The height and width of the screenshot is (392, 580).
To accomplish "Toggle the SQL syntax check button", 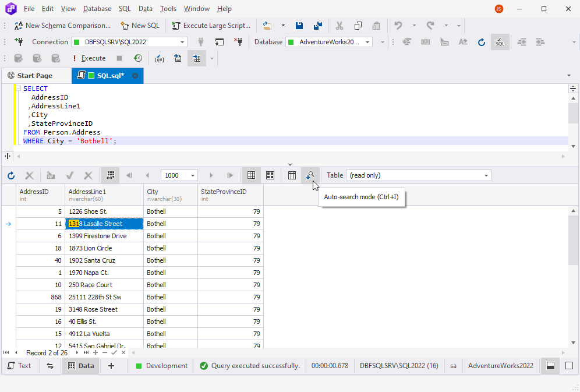I will [x=500, y=42].
